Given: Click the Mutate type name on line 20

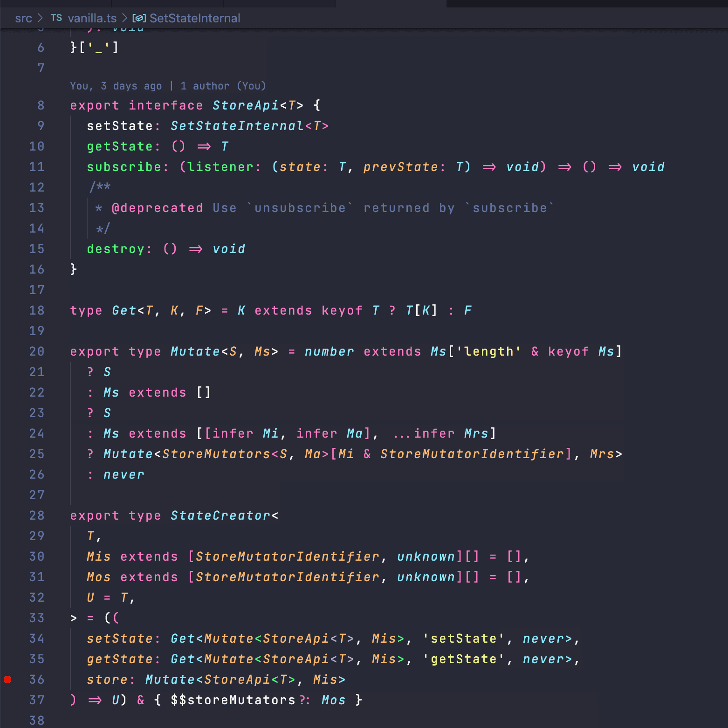Looking at the screenshot, I should (x=195, y=351).
